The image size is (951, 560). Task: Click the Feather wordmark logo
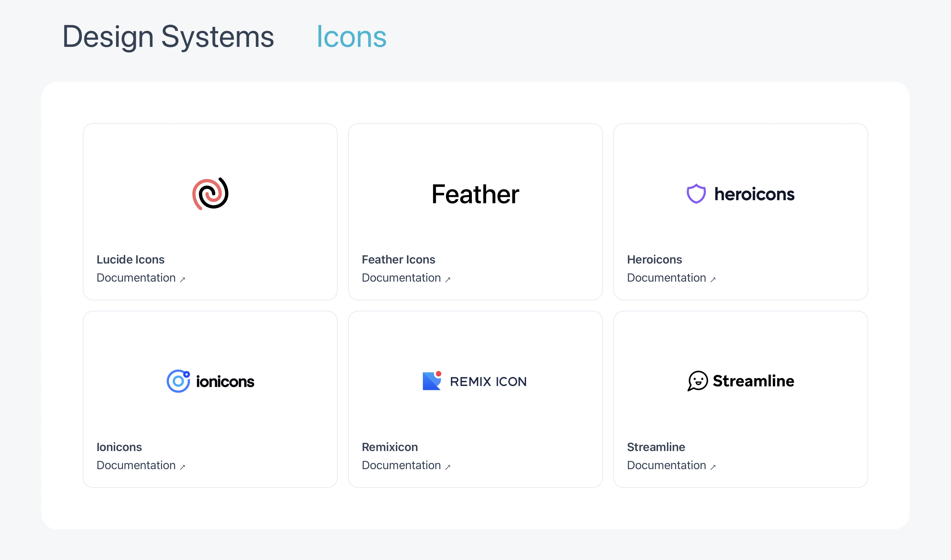(475, 194)
